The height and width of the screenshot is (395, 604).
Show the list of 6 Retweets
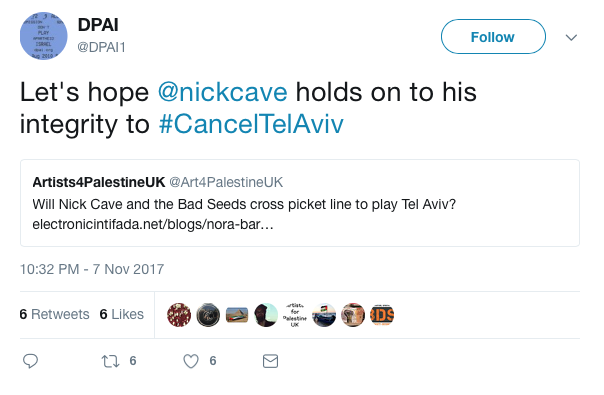click(x=54, y=314)
